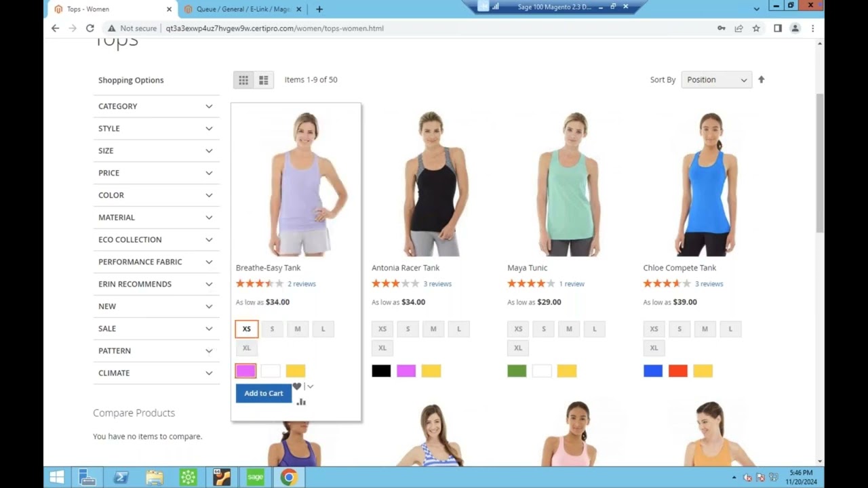Switch to grid view mode

(243, 80)
